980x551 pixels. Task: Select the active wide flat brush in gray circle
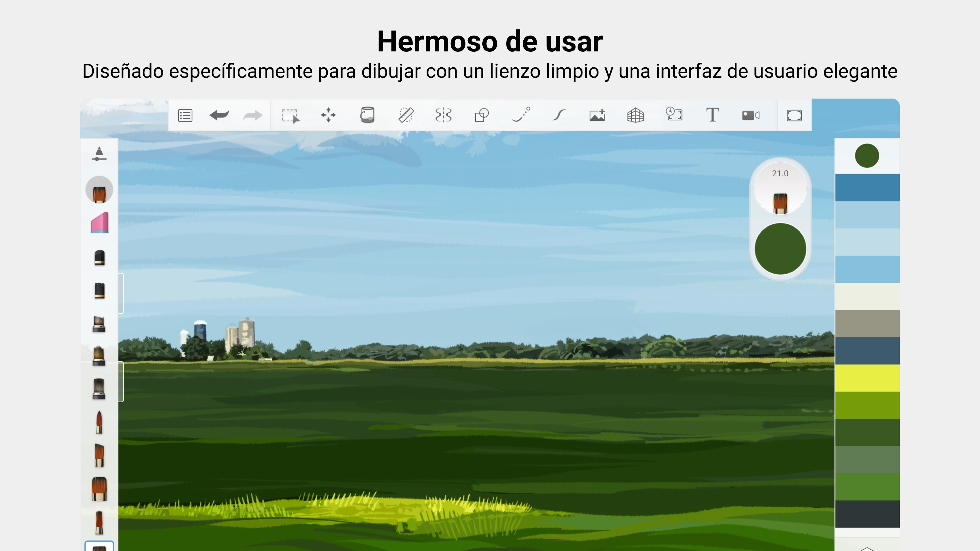point(99,190)
